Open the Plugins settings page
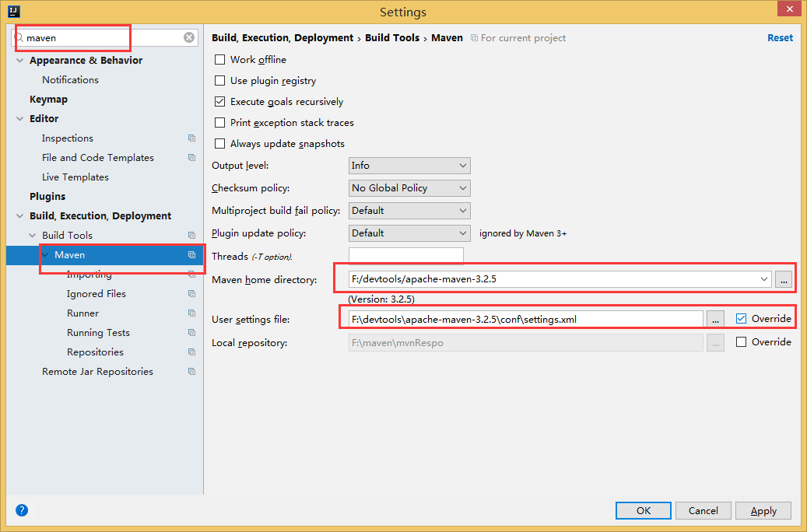 47,197
